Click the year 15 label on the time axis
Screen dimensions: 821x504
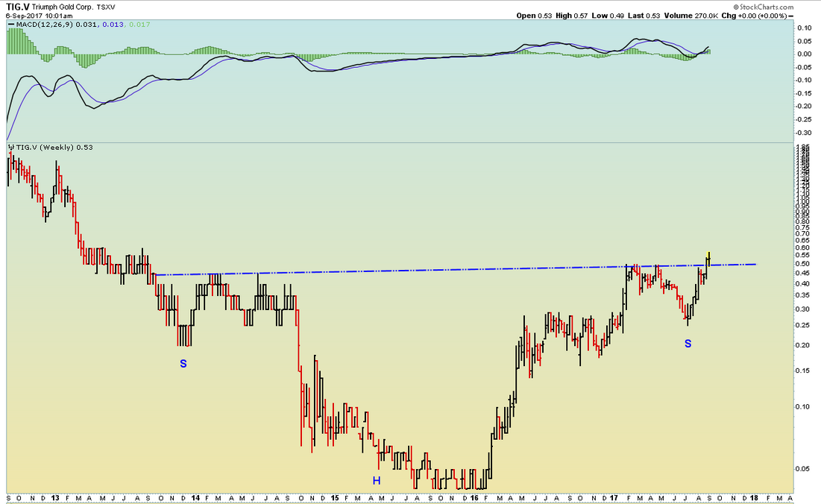[335, 498]
